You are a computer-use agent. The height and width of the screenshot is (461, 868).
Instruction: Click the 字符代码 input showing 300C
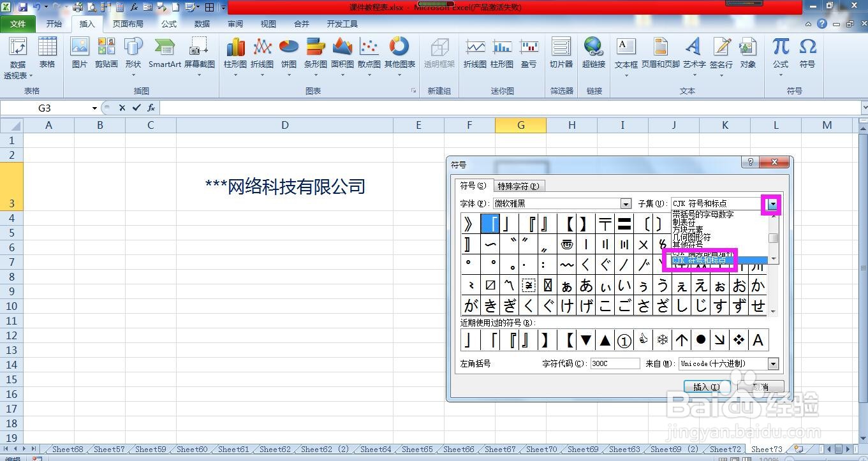tap(614, 363)
